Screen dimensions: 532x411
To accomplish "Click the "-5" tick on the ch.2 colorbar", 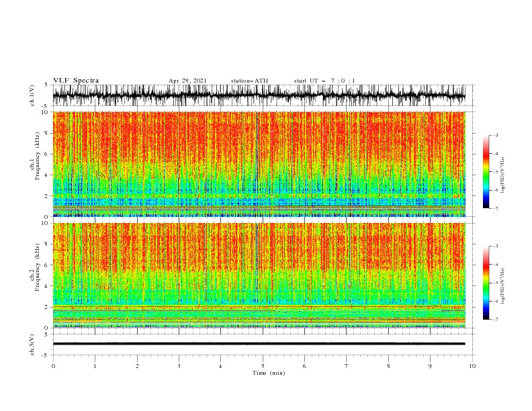I will pyautogui.click(x=495, y=283).
